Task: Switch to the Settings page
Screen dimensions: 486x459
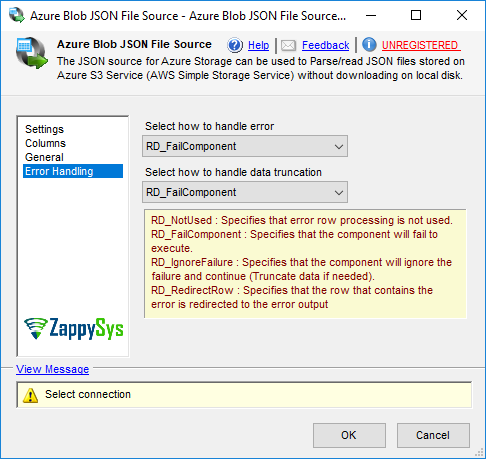Action: pyautogui.click(x=44, y=129)
